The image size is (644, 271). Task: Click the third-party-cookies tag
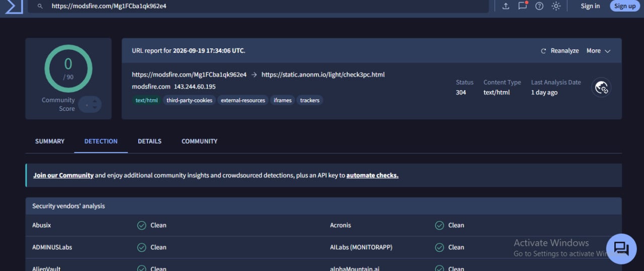point(190,100)
